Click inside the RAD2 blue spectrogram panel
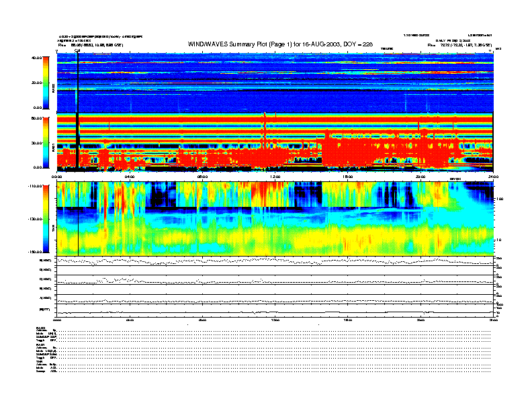532x411 pixels. pyautogui.click(x=275, y=83)
